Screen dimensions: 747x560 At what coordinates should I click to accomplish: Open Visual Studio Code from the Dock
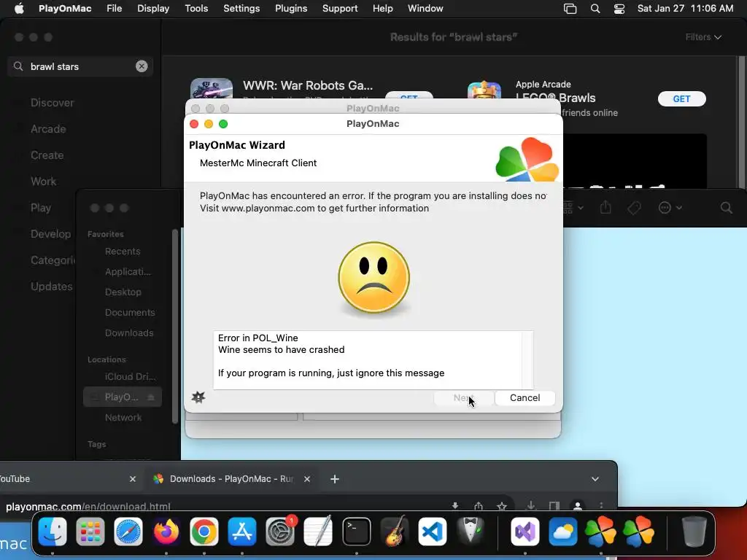pyautogui.click(x=433, y=531)
